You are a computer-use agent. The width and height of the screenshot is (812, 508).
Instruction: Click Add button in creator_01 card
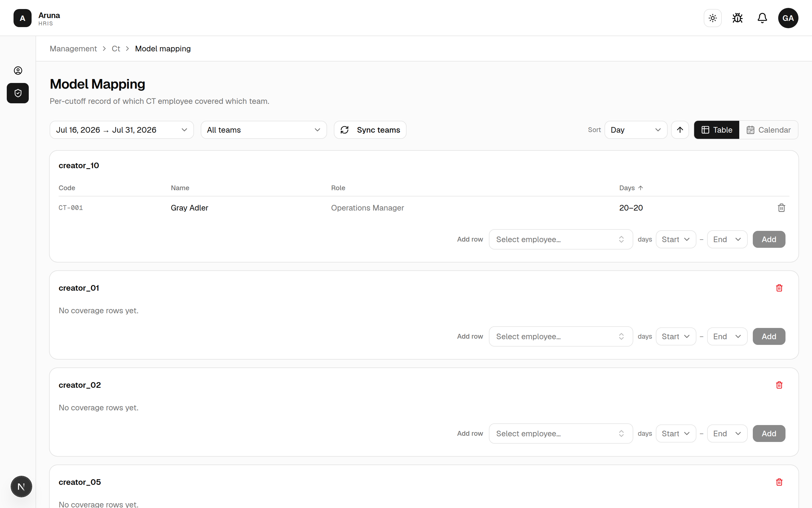[769, 337]
